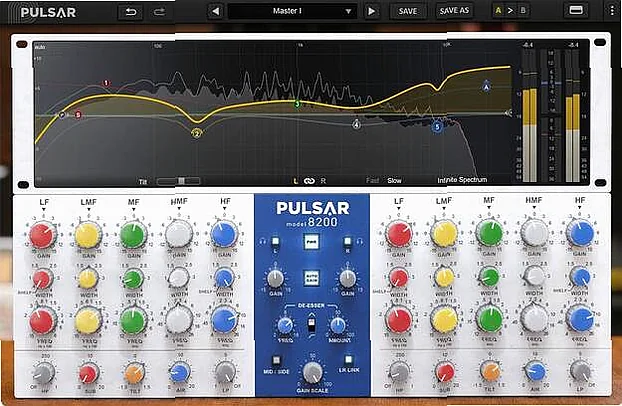Select blue EQ node 5 on the graph
This screenshot has width=622, height=406.
(438, 127)
